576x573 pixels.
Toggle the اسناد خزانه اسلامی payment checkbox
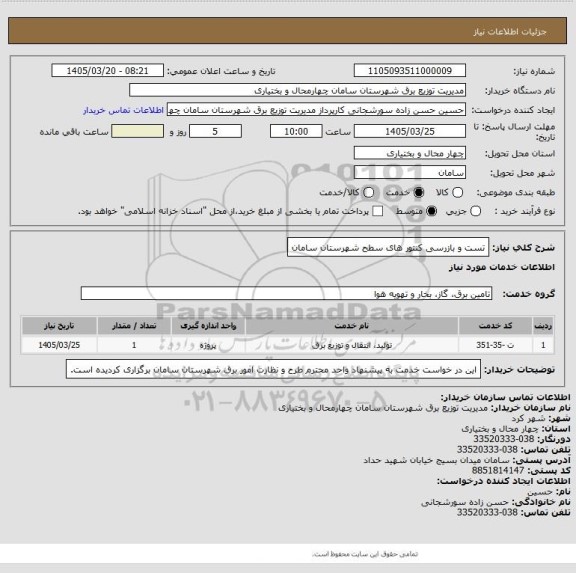click(x=377, y=211)
